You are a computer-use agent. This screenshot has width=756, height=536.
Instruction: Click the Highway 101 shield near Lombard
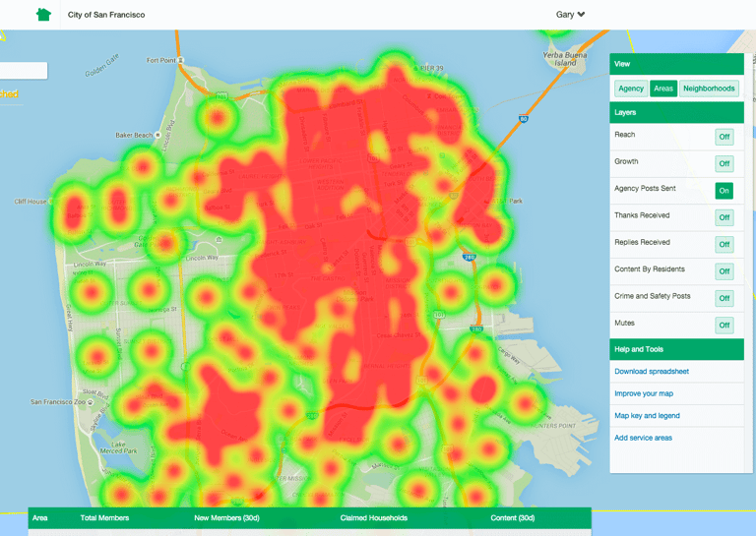click(221, 96)
